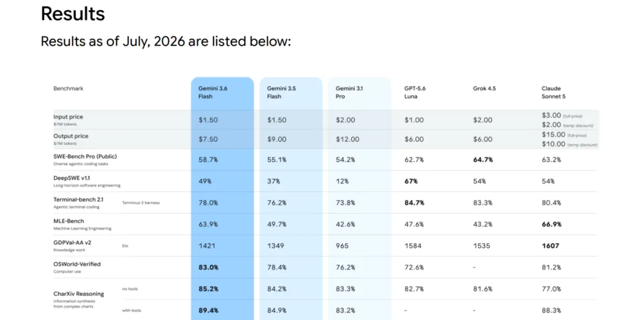Click the 89.4% CharXiv with tools score
The image size is (644, 320).
[x=208, y=310]
